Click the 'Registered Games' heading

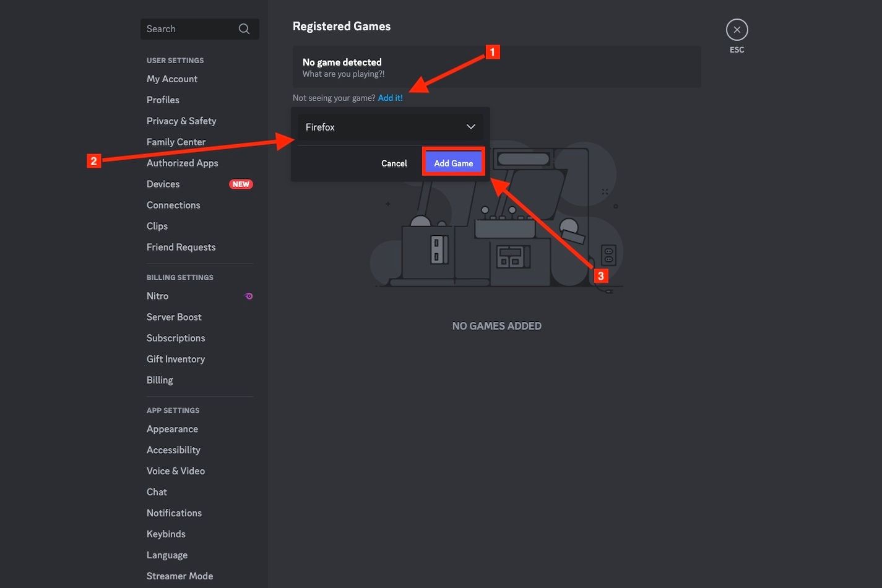[342, 26]
